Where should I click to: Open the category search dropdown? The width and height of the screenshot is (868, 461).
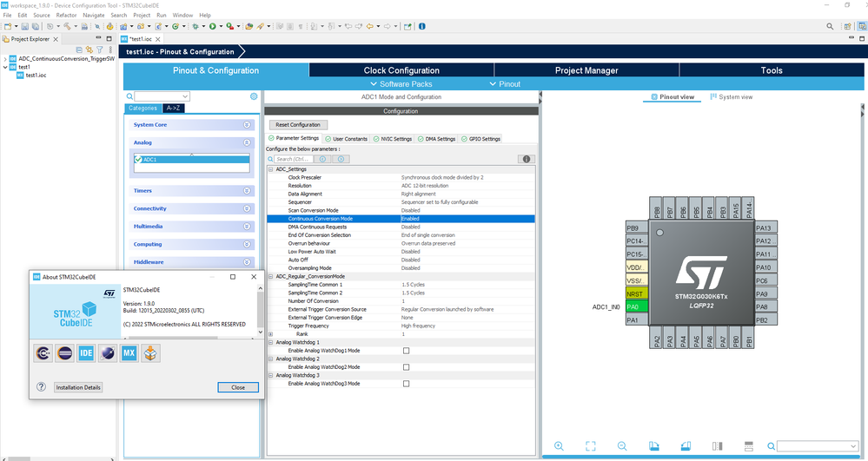coord(185,96)
